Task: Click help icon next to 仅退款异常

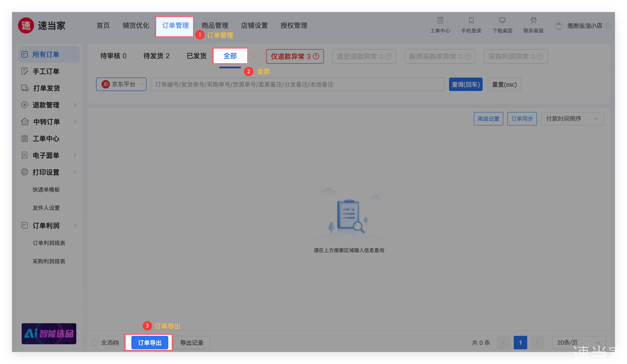Action: click(x=316, y=57)
